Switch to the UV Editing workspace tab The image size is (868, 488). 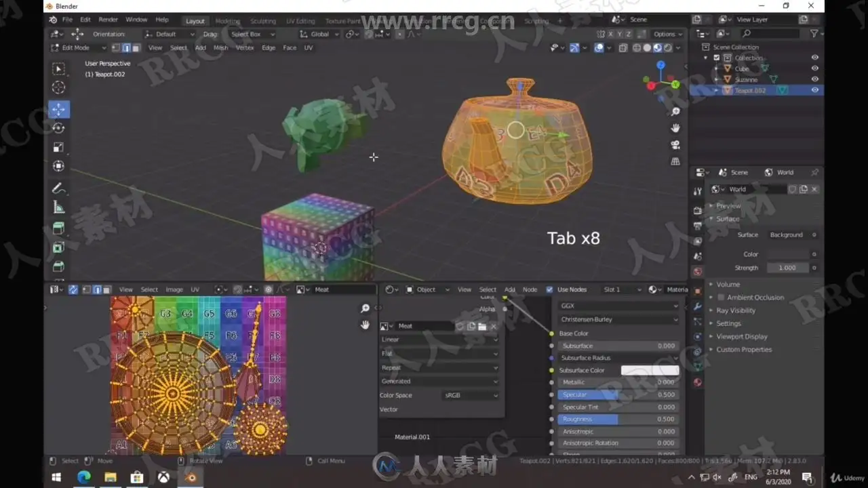point(300,21)
